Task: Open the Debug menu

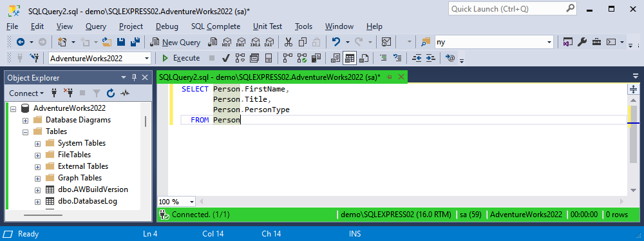Action: 167,26
